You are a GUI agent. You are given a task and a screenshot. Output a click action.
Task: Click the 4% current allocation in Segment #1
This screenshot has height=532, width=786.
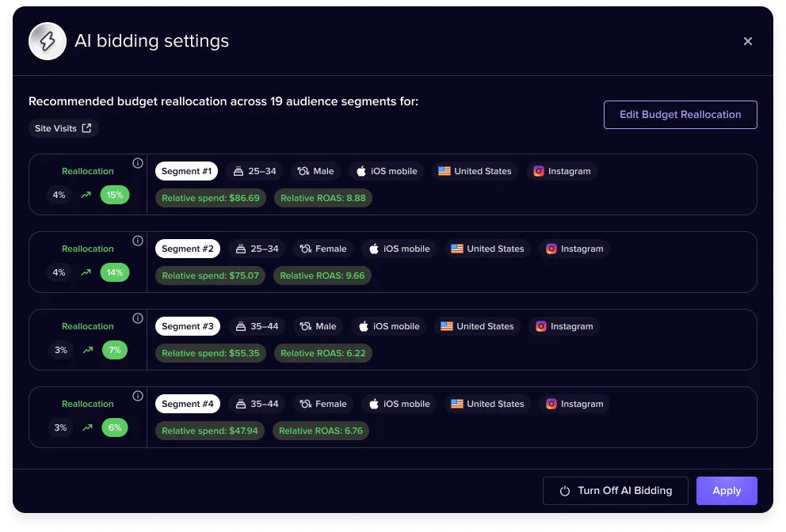59,195
